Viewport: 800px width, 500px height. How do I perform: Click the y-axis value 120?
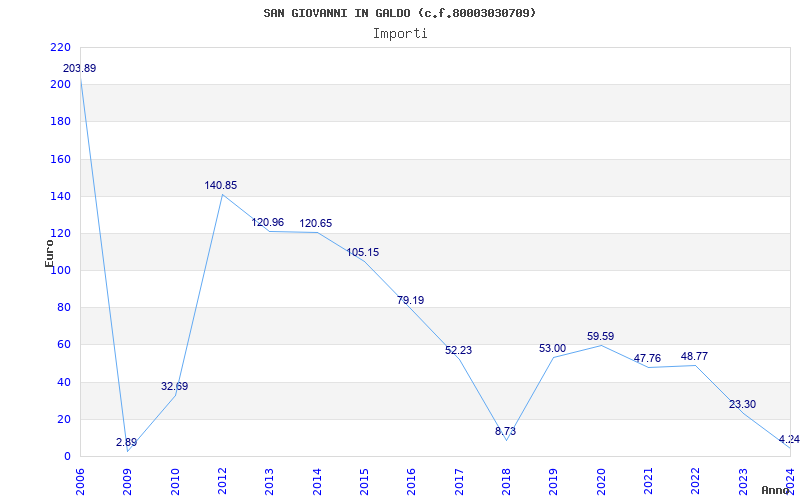click(60, 234)
